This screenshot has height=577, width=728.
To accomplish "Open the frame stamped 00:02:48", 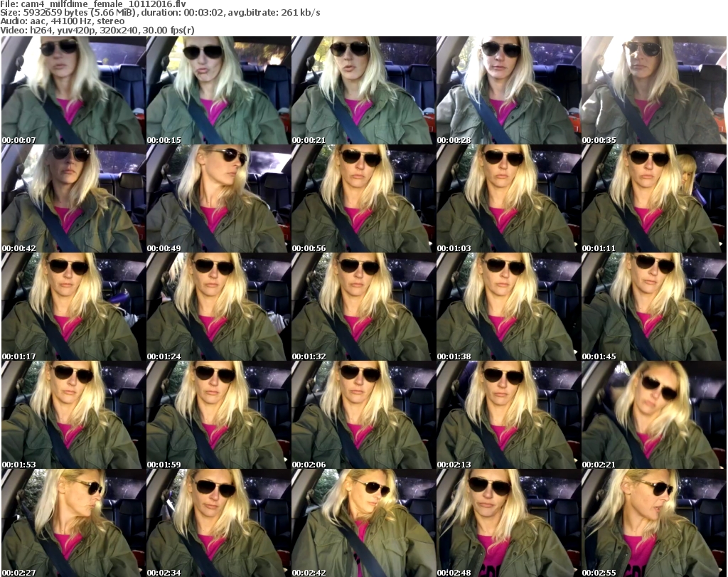I will pyautogui.click(x=508, y=523).
